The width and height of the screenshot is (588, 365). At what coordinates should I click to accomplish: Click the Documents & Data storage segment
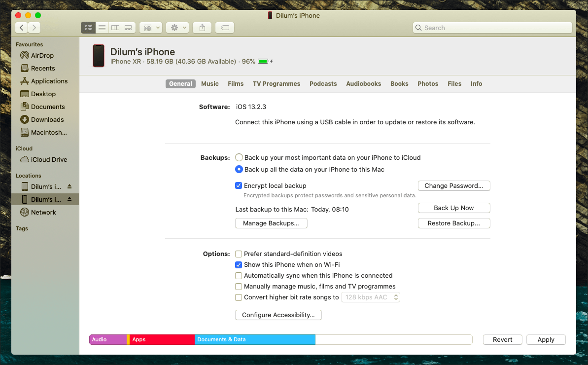pos(255,339)
